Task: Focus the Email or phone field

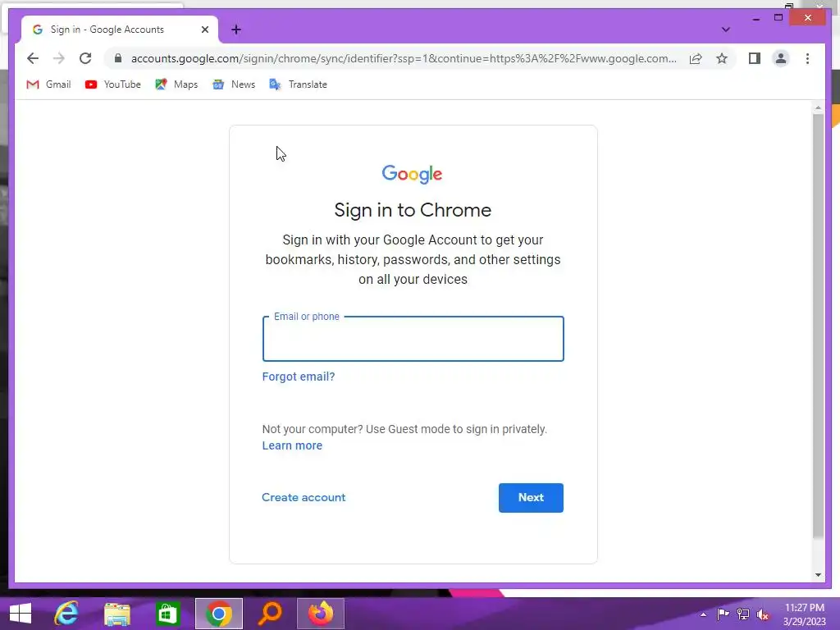Action: 413,339
